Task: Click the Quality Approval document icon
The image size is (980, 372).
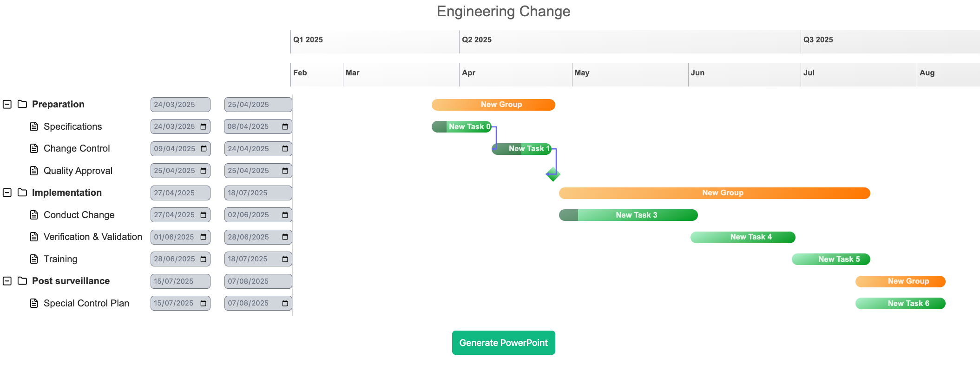Action: click(34, 171)
